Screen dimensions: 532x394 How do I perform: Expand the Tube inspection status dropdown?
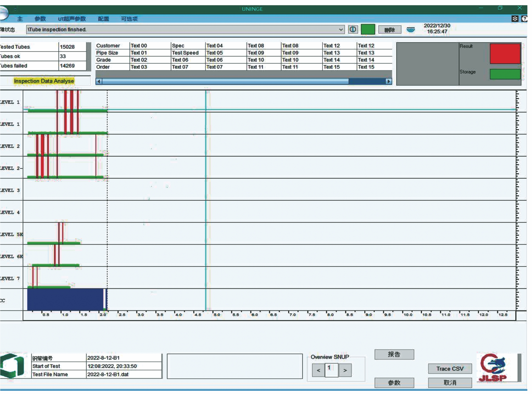coord(341,29)
